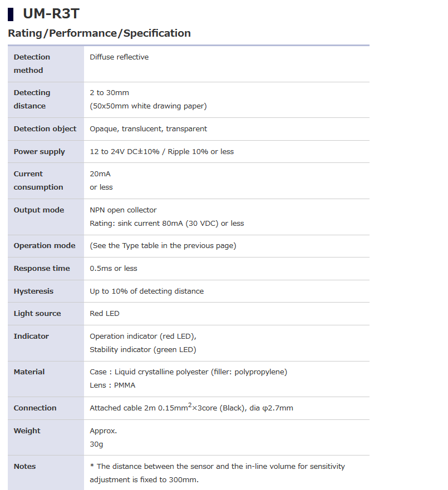The width and height of the screenshot is (448, 490).
Task: Click the Rating/Performance/Specification section title
Action: tap(99, 33)
